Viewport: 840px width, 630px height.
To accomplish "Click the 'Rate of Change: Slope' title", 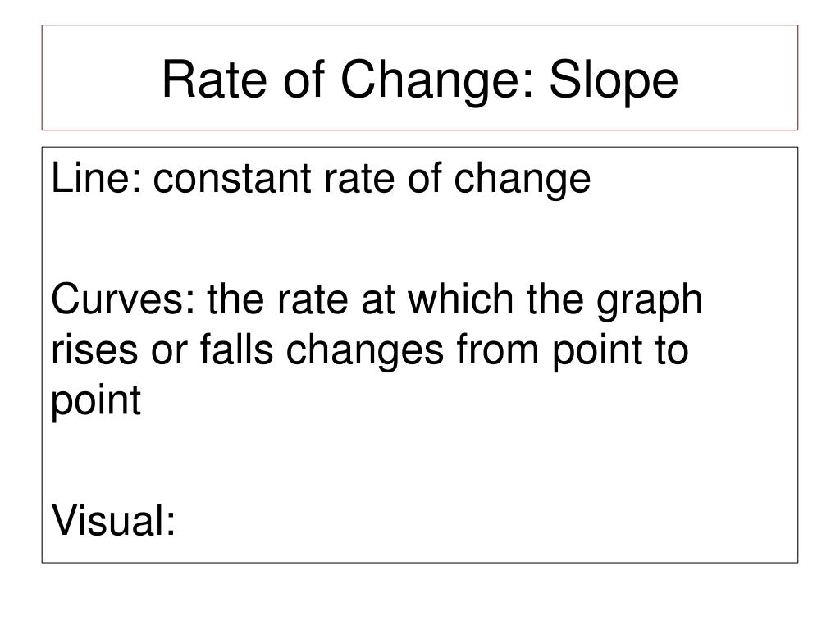I will tap(420, 80).
